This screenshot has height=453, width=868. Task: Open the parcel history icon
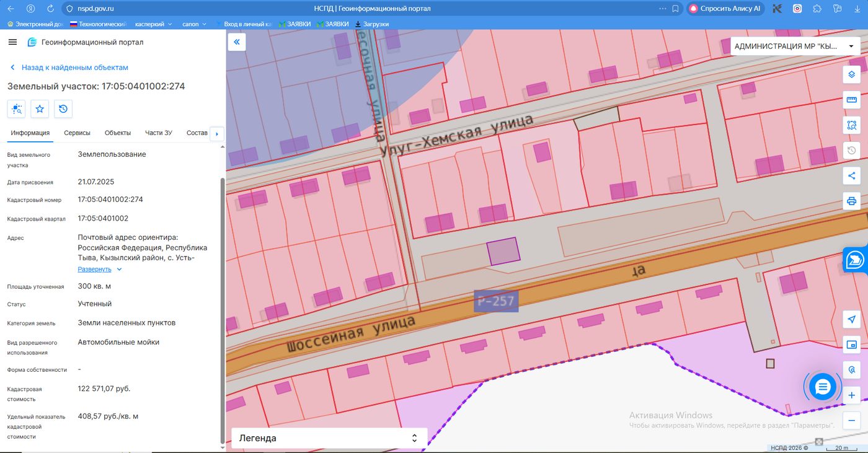click(x=63, y=109)
